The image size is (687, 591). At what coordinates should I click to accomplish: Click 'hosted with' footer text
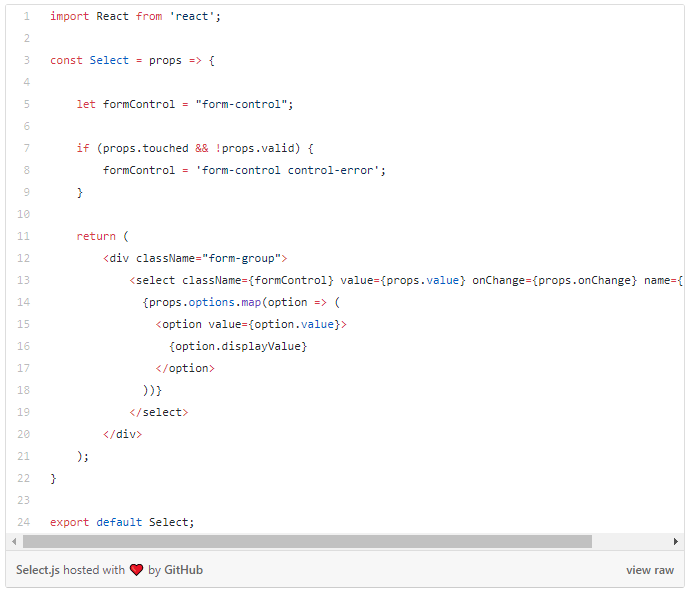point(94,570)
